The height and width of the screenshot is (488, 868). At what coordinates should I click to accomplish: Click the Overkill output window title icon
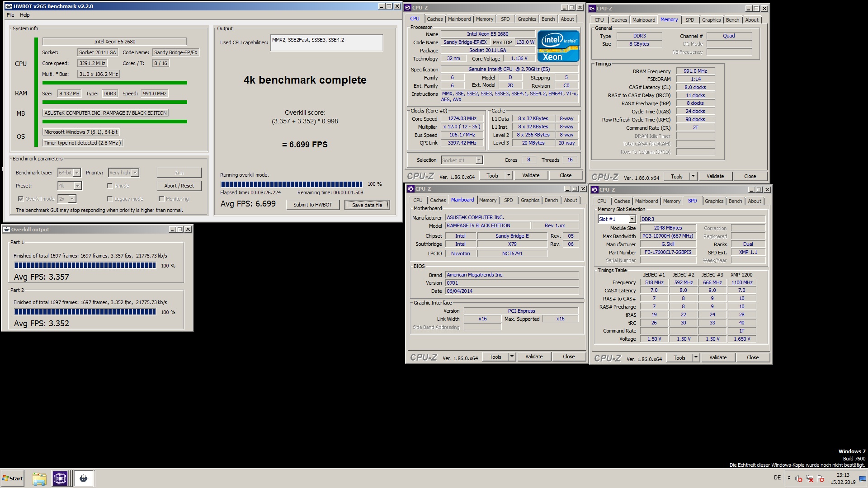pos(7,230)
